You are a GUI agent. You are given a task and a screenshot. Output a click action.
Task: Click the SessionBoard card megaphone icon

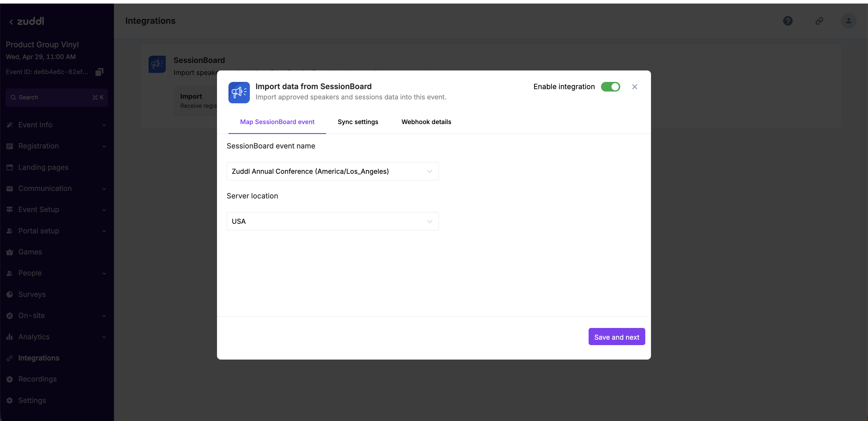157,64
